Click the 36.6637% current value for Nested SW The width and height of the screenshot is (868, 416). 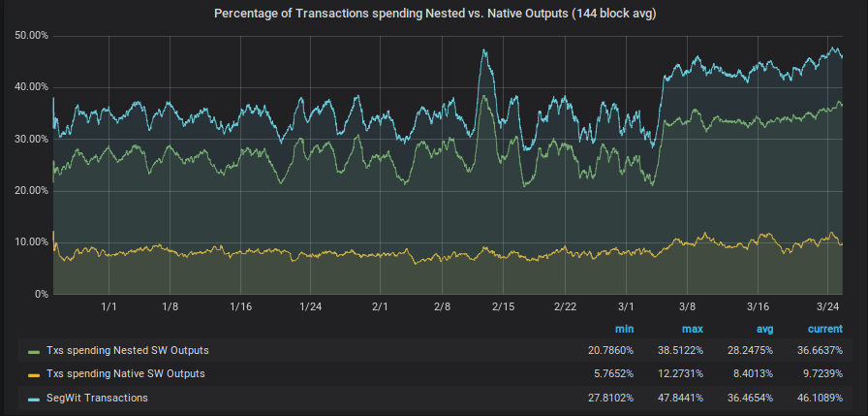[x=820, y=351]
